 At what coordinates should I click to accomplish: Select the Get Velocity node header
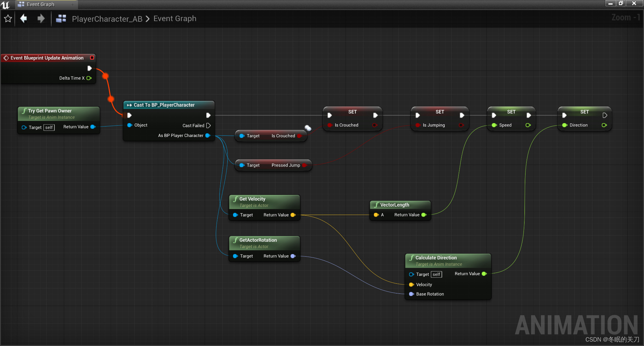click(x=264, y=202)
